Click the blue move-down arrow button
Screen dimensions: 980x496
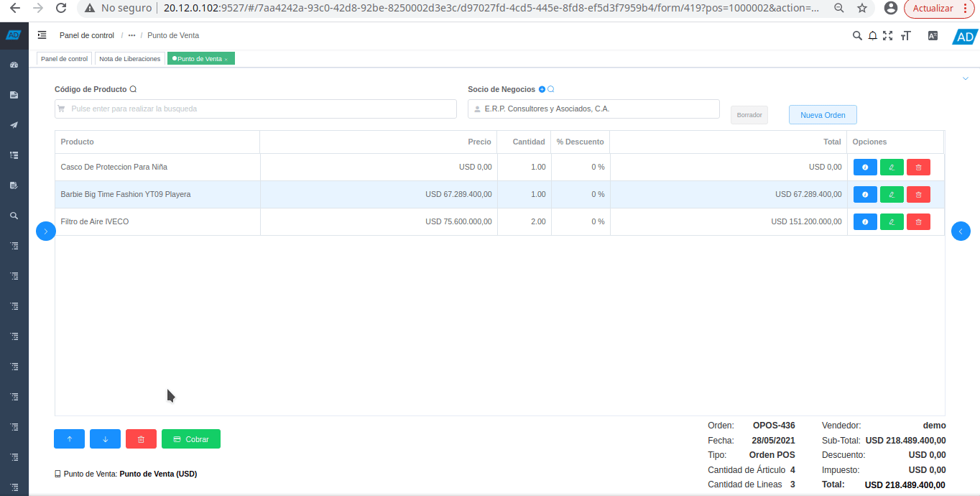tap(105, 439)
